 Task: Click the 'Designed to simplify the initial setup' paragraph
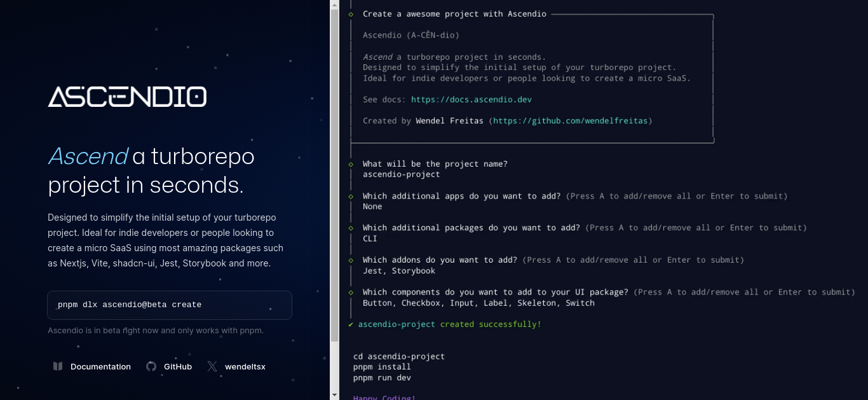[x=165, y=240]
